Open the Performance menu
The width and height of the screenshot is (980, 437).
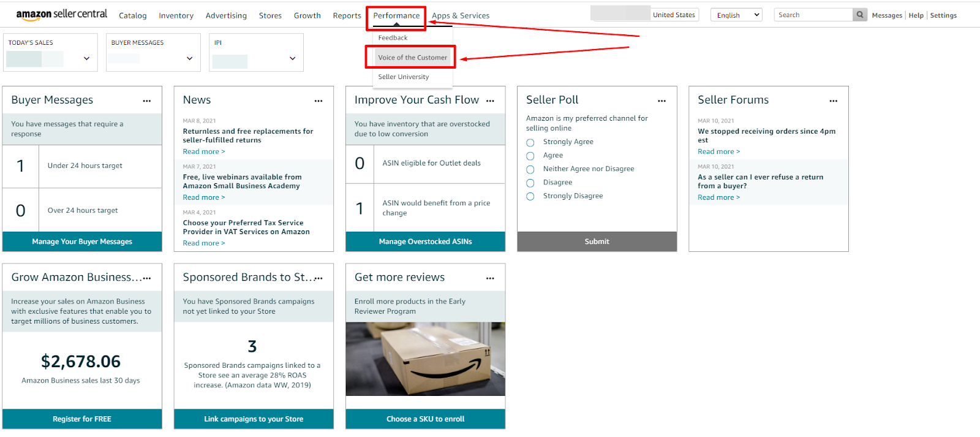tap(396, 15)
